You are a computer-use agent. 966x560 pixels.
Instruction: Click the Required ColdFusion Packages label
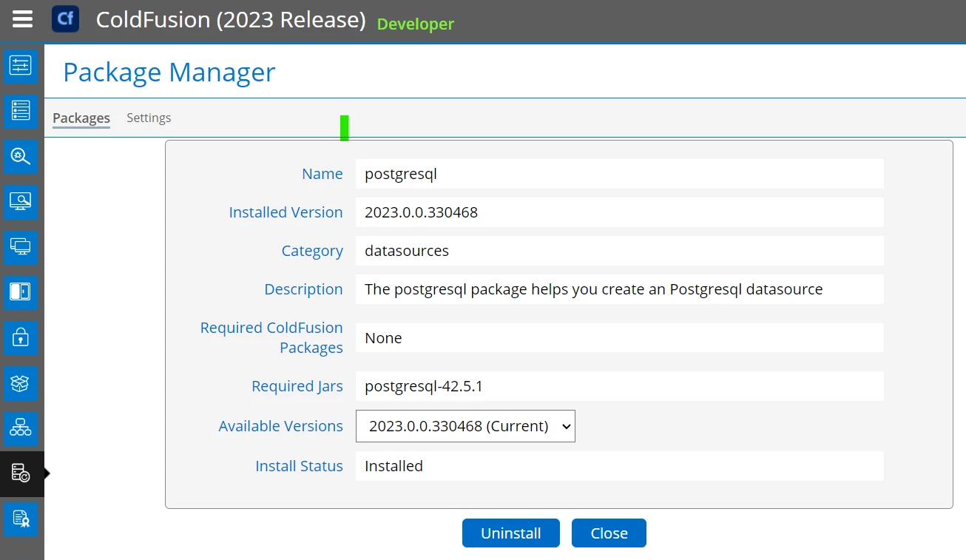(271, 337)
